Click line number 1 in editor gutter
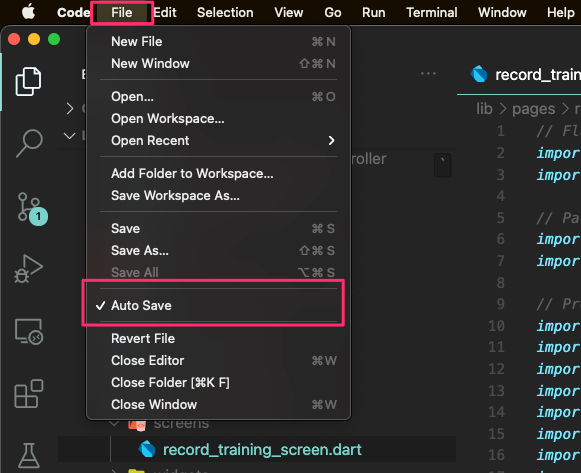 [501, 131]
